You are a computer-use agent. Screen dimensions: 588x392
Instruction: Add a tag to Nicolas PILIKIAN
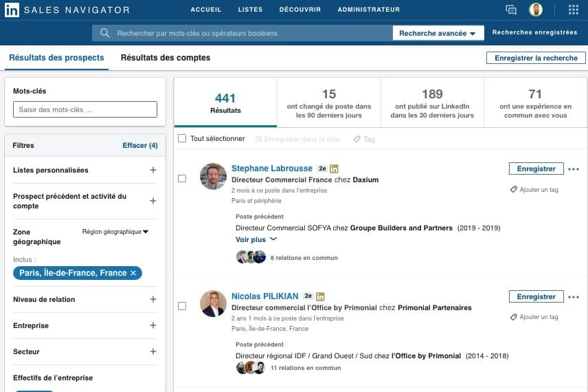534,317
